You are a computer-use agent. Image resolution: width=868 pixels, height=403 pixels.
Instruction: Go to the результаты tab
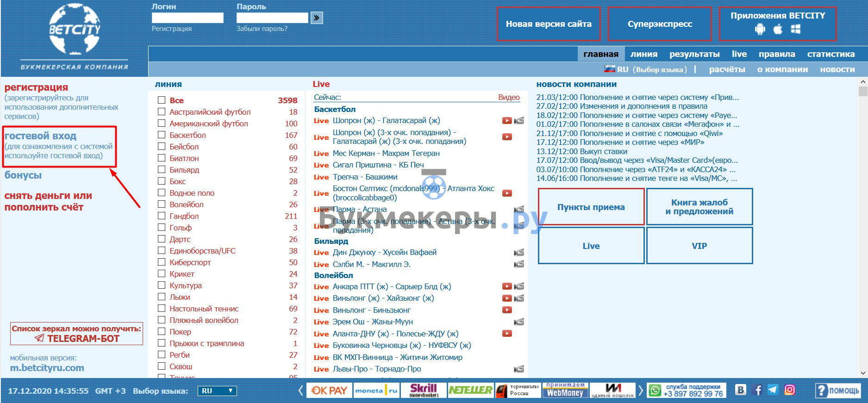pyautogui.click(x=694, y=54)
